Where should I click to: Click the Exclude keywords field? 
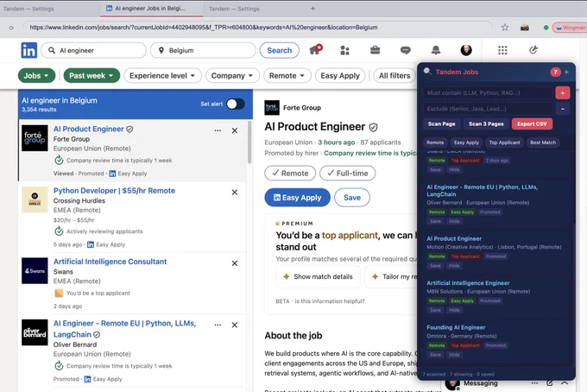(x=488, y=109)
